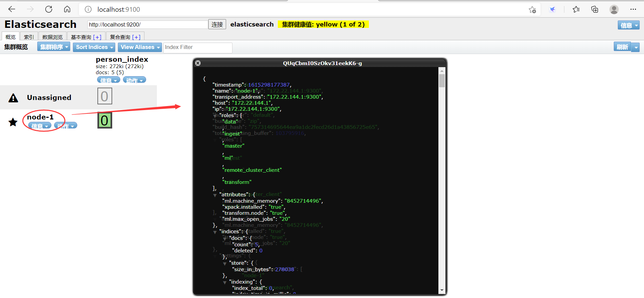This screenshot has height=298, width=644.
Task: Close the node info JSON popup
Action: click(198, 63)
